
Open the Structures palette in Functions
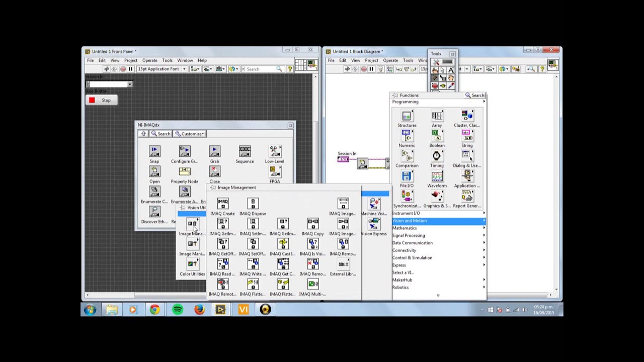[407, 116]
